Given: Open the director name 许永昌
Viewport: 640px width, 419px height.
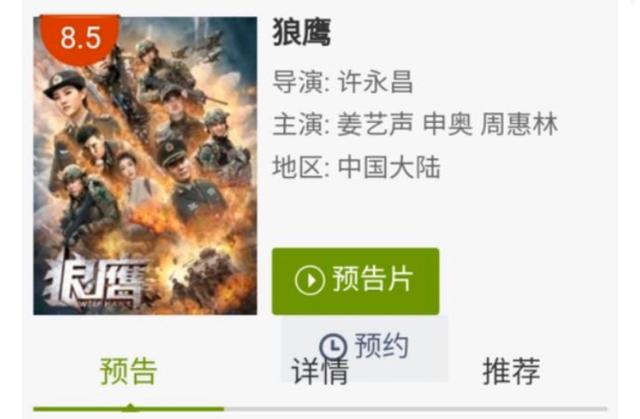Looking at the screenshot, I should (376, 82).
